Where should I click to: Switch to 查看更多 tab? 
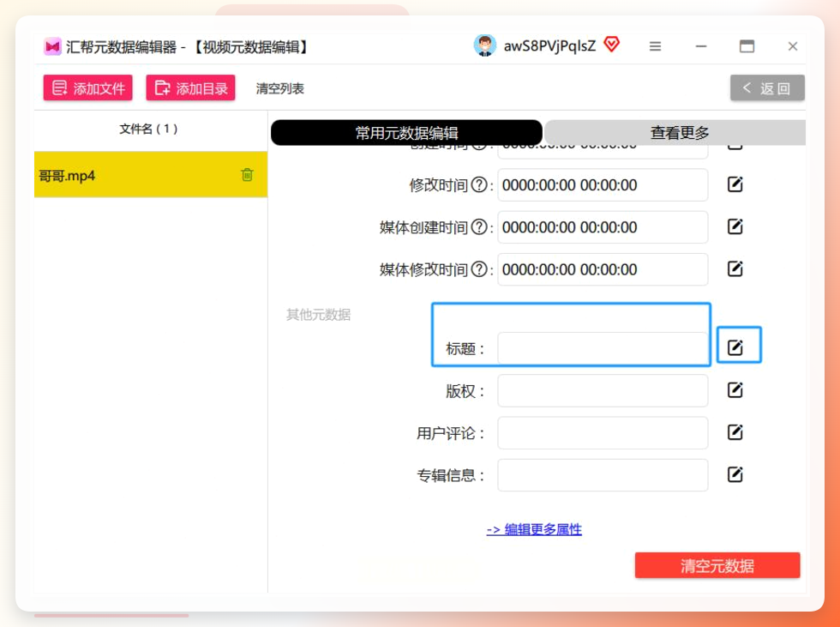[x=676, y=132]
